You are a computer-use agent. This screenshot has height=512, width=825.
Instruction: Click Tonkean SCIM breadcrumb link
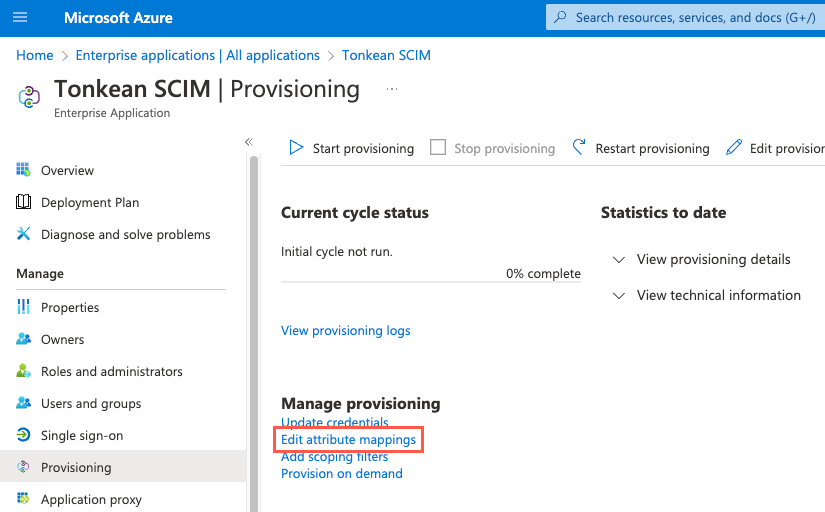[x=386, y=55]
